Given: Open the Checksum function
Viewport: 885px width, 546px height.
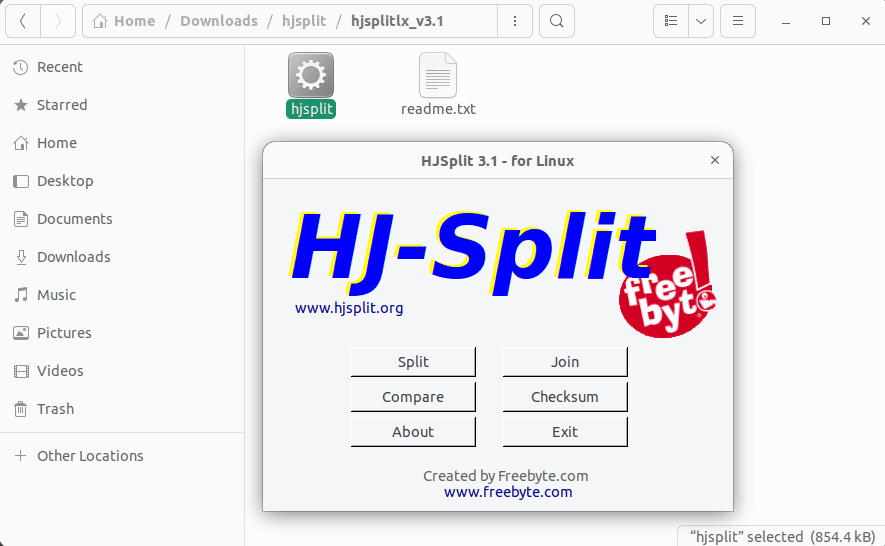Looking at the screenshot, I should click(x=565, y=397).
